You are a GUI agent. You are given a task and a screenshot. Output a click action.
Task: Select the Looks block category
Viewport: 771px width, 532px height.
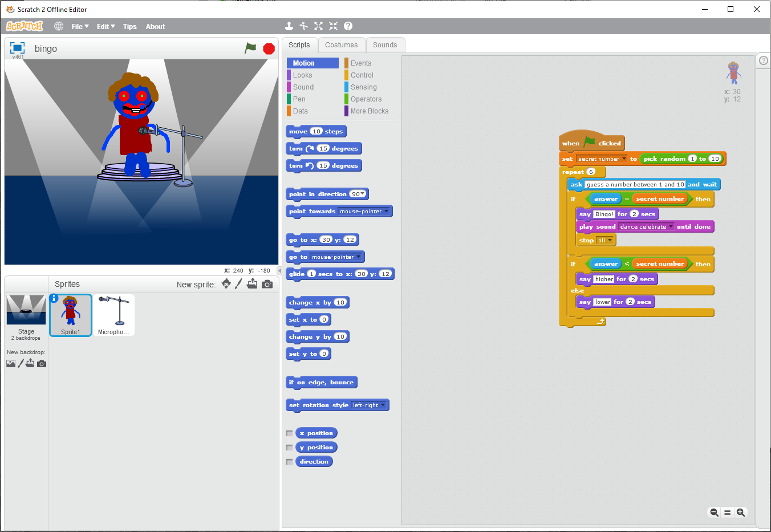pyautogui.click(x=302, y=75)
